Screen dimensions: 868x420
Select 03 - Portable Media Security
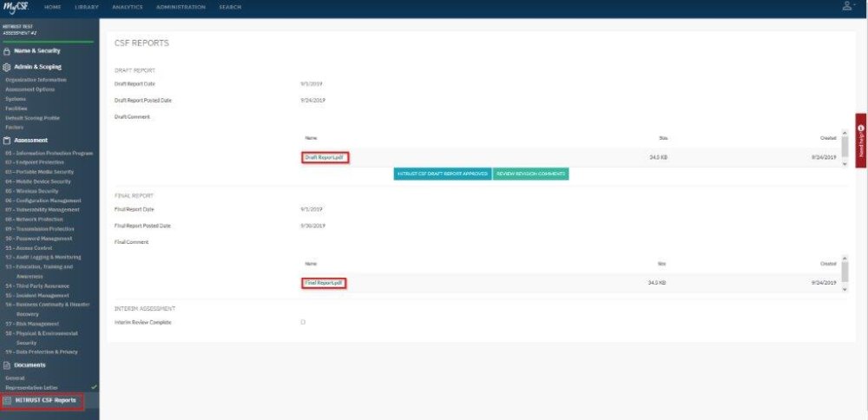point(39,172)
